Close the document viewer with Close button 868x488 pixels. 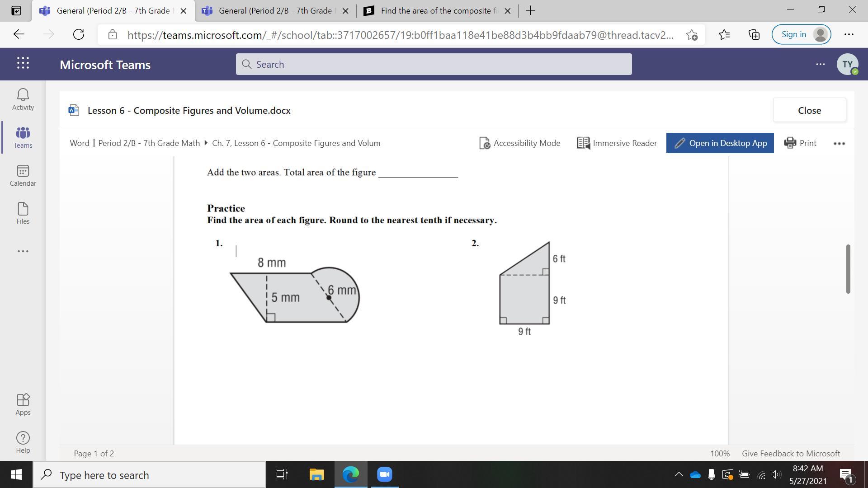click(x=809, y=110)
